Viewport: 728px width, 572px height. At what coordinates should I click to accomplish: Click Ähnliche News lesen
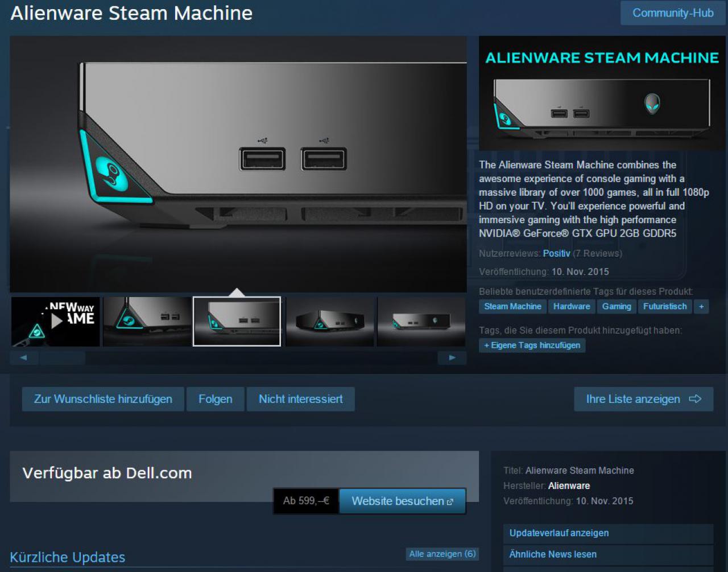click(x=608, y=554)
